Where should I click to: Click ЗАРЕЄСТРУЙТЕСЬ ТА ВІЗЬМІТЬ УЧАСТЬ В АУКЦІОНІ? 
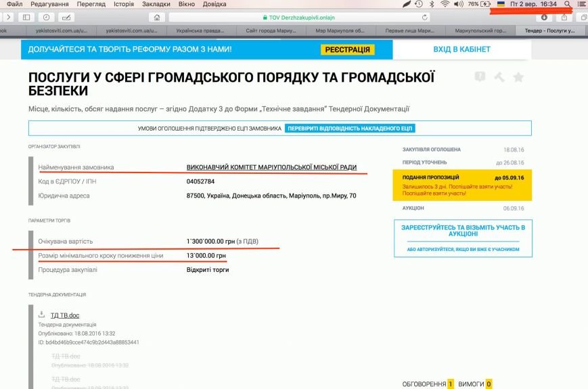coord(463,231)
